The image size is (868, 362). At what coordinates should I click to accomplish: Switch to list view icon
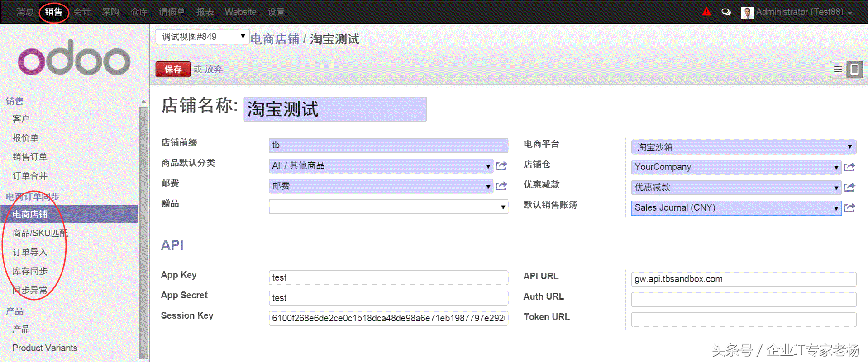[838, 69]
